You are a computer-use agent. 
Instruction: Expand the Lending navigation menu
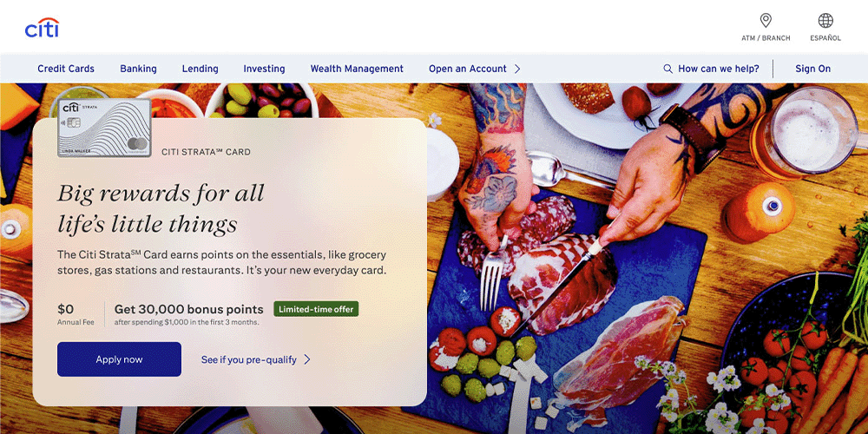tap(200, 69)
